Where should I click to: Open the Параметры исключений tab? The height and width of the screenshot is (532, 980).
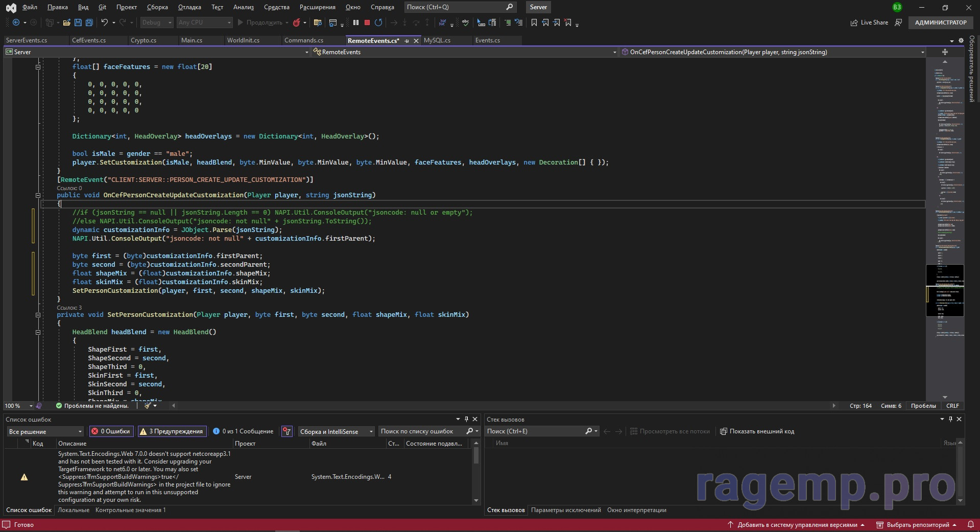point(566,510)
